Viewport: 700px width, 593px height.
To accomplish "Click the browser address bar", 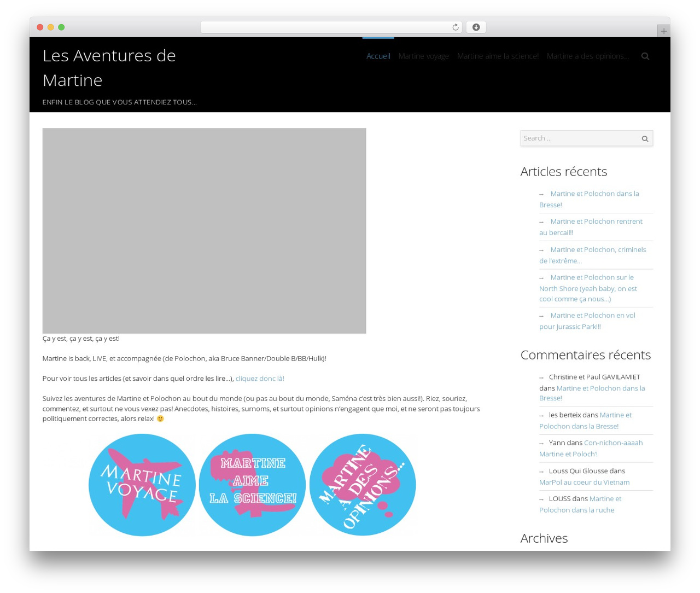I will [331, 27].
